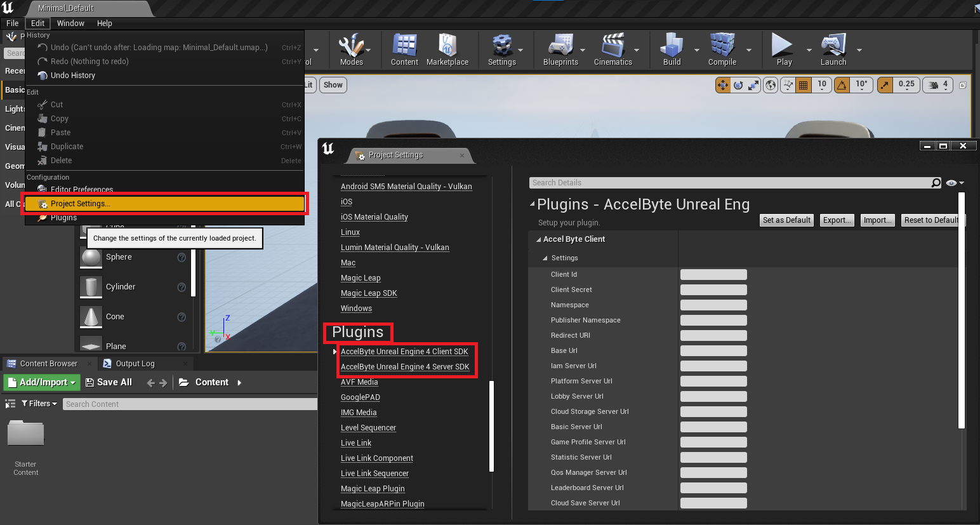
Task: Switch to the Output Log tab
Action: click(x=135, y=364)
